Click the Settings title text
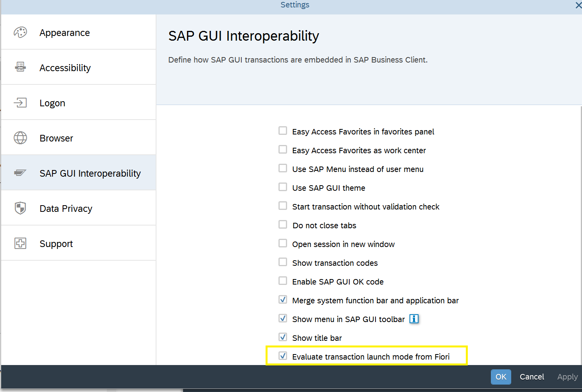 pyautogui.click(x=295, y=5)
